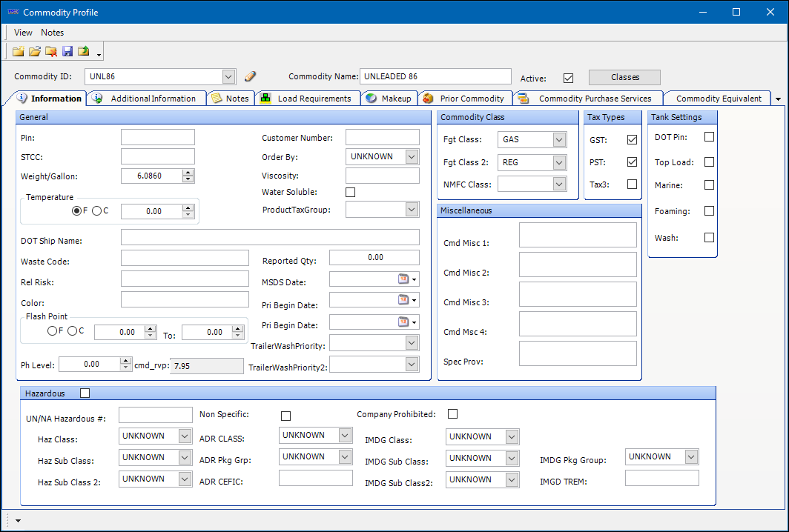Viewport: 789px width, 532px height.
Task: Select the C temperature radio button
Action: tap(97, 211)
